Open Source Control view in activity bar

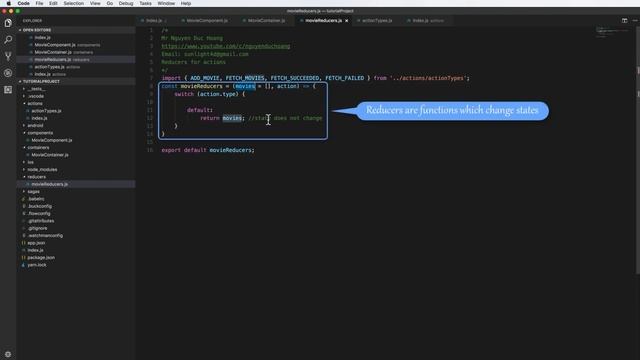tap(8, 56)
